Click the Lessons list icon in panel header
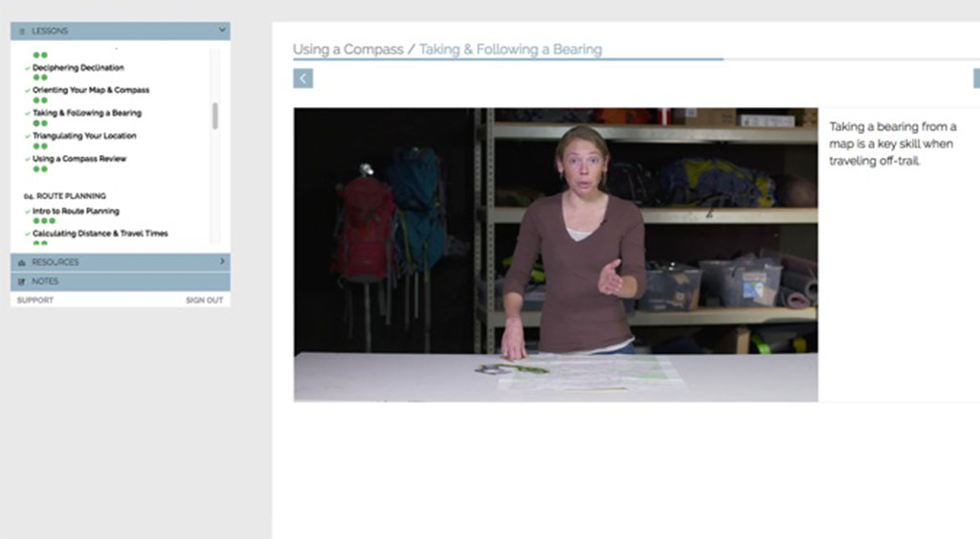 pyautogui.click(x=22, y=32)
